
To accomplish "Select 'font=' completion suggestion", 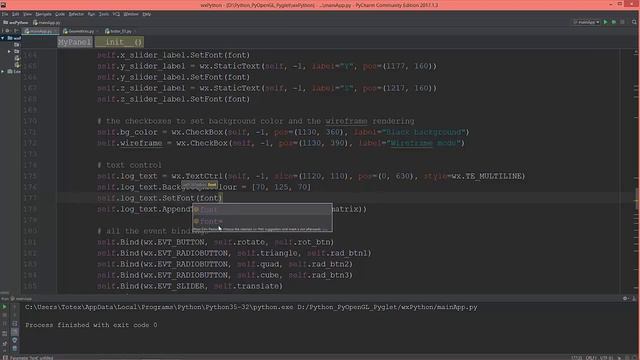I will [x=262, y=221].
